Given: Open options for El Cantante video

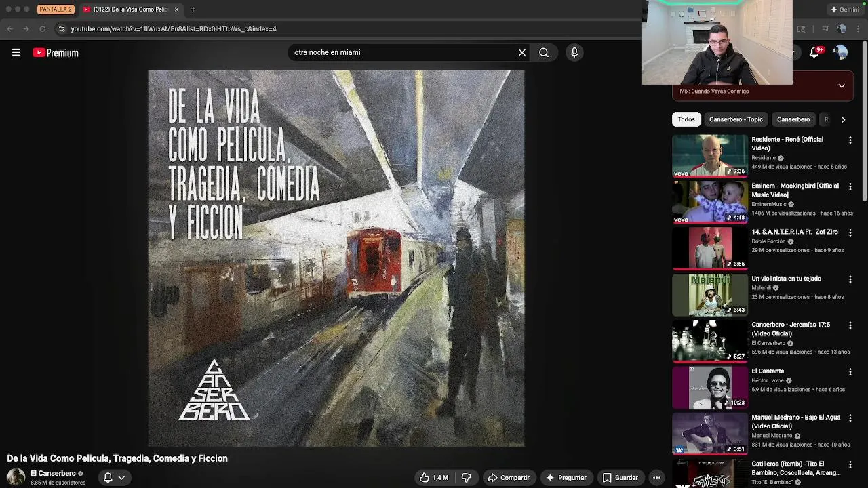Looking at the screenshot, I should (x=850, y=372).
